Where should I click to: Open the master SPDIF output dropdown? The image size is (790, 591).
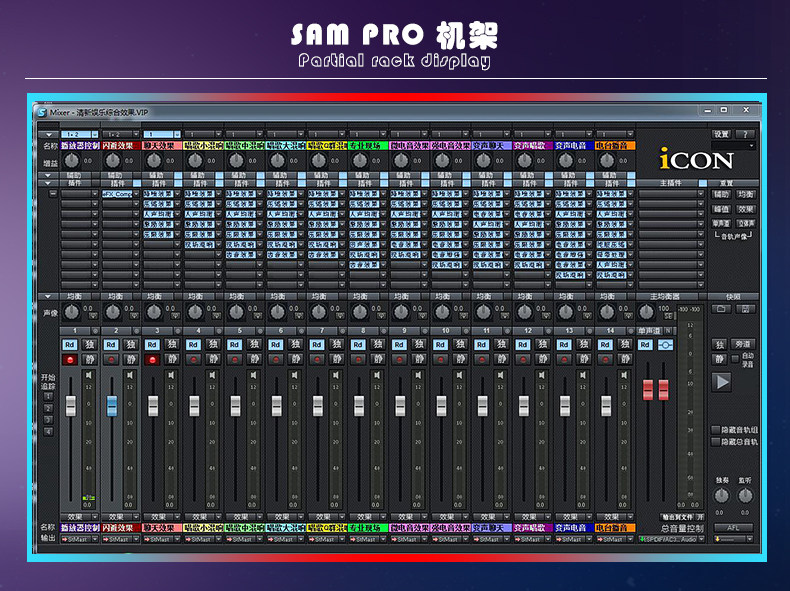pos(701,539)
